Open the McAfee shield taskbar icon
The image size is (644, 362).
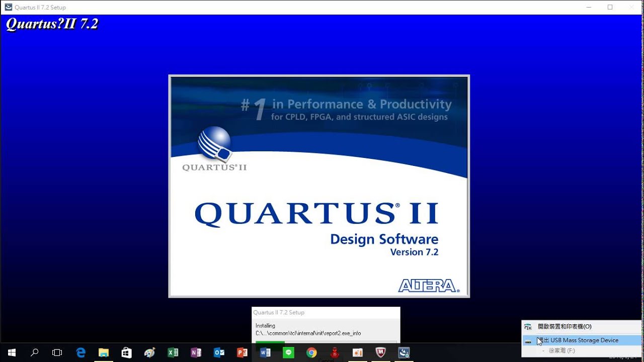click(381, 353)
